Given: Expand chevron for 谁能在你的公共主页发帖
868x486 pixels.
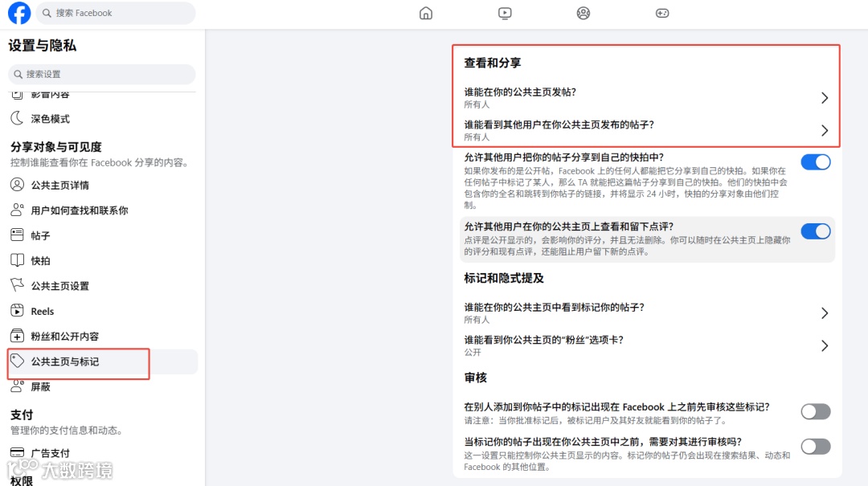Looking at the screenshot, I should click(x=825, y=98).
